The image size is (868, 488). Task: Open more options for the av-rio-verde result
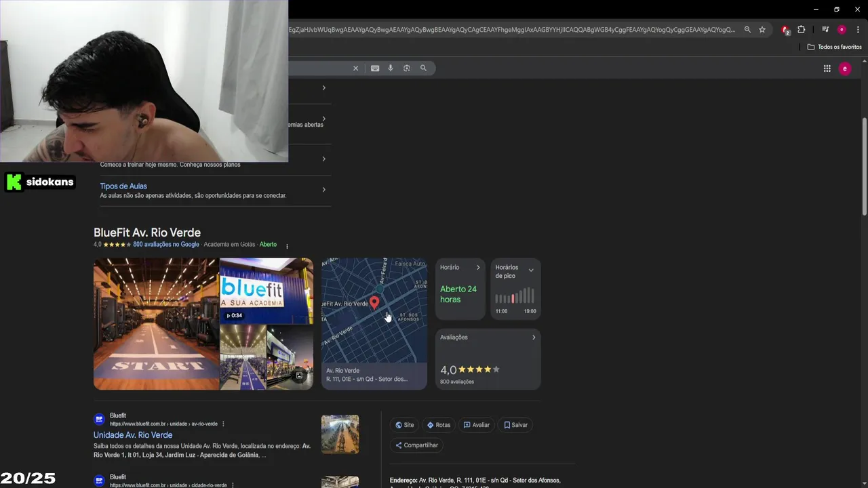[223, 424]
